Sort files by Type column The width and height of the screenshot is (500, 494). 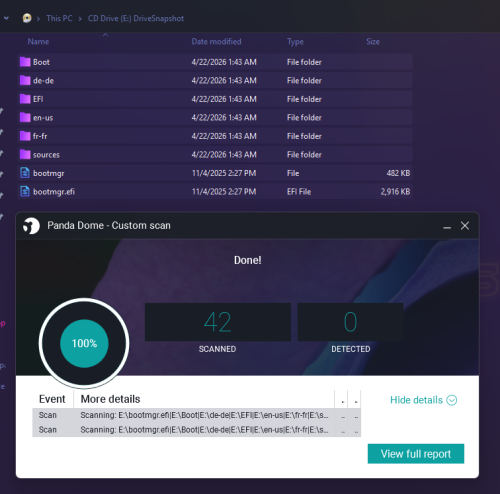pos(295,42)
